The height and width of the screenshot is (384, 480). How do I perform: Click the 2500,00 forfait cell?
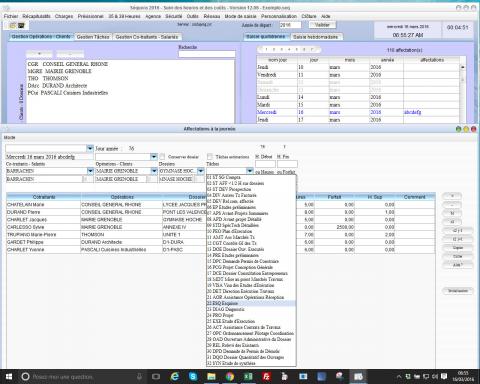click(x=334, y=227)
